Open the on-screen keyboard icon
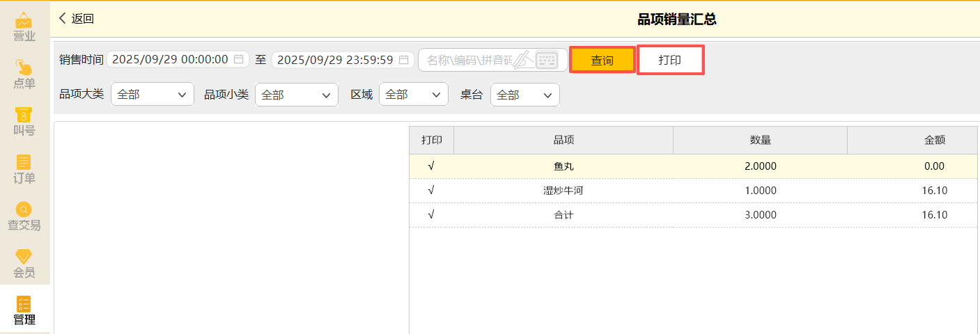The width and height of the screenshot is (980, 334). pos(547,60)
